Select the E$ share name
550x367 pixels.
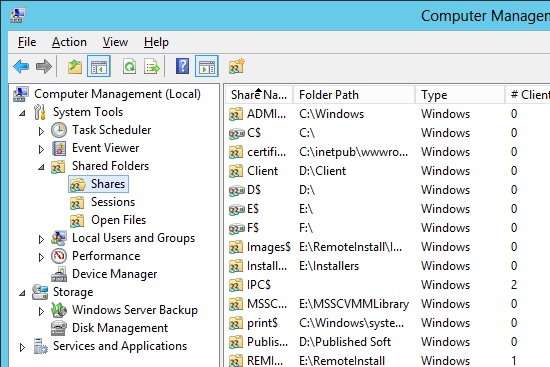click(x=253, y=209)
